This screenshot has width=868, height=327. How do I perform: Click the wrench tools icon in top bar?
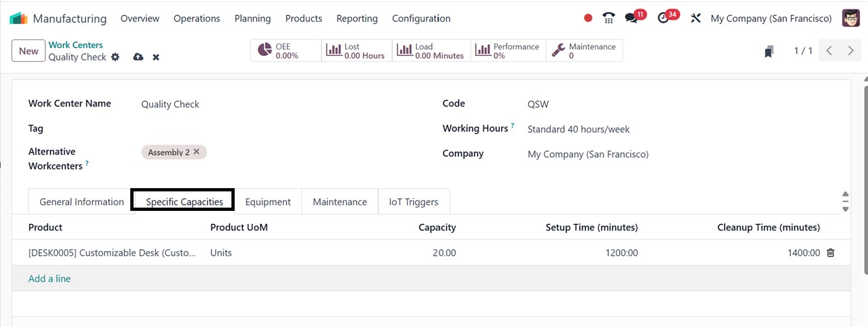click(x=696, y=18)
